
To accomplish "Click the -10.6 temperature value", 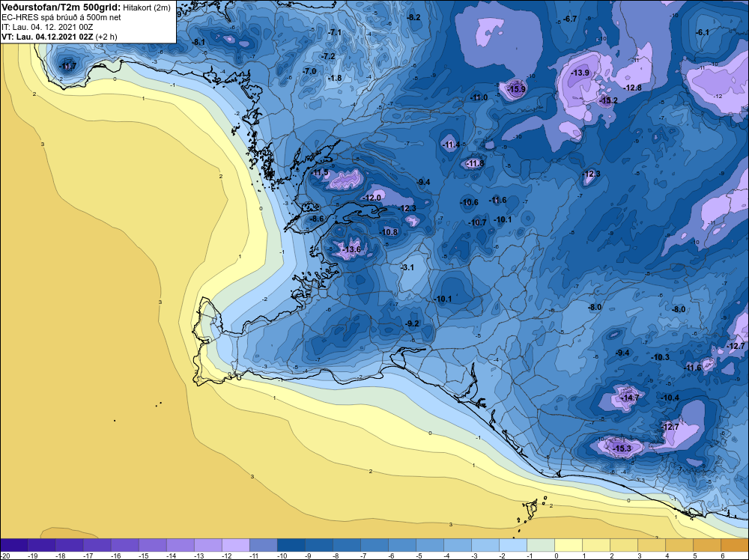I will pos(469,202).
